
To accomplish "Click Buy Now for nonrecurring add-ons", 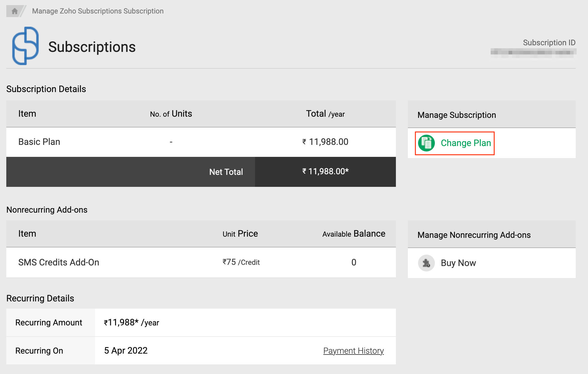I will point(458,263).
